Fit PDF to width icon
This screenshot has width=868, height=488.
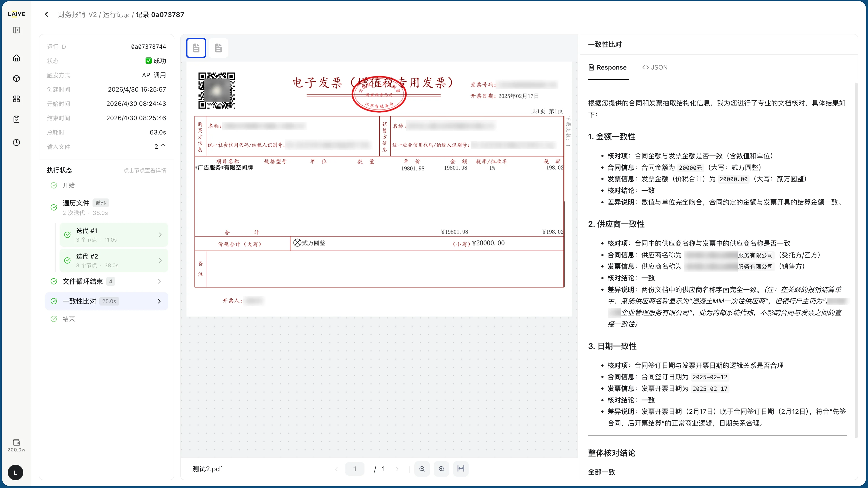pos(461,469)
